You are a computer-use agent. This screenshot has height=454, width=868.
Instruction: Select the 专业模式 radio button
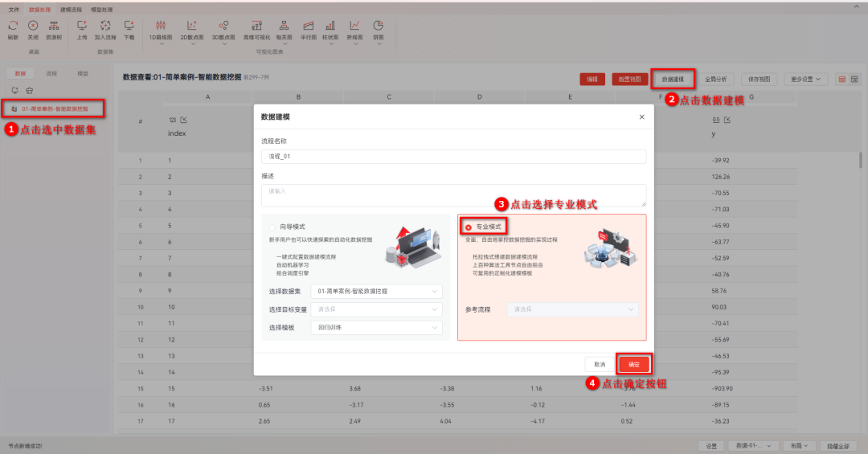coord(469,227)
